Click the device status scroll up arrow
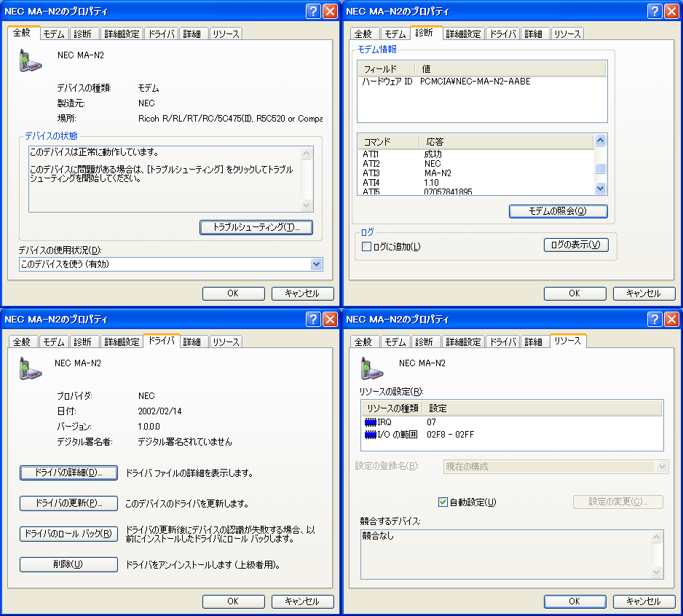Image resolution: width=683 pixels, height=616 pixels. click(x=307, y=153)
